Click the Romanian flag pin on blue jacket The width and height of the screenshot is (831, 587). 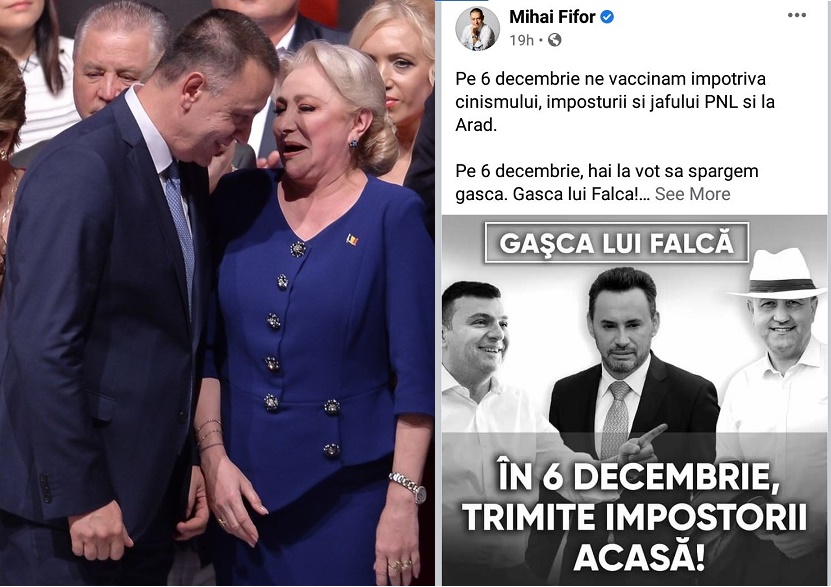click(x=352, y=239)
